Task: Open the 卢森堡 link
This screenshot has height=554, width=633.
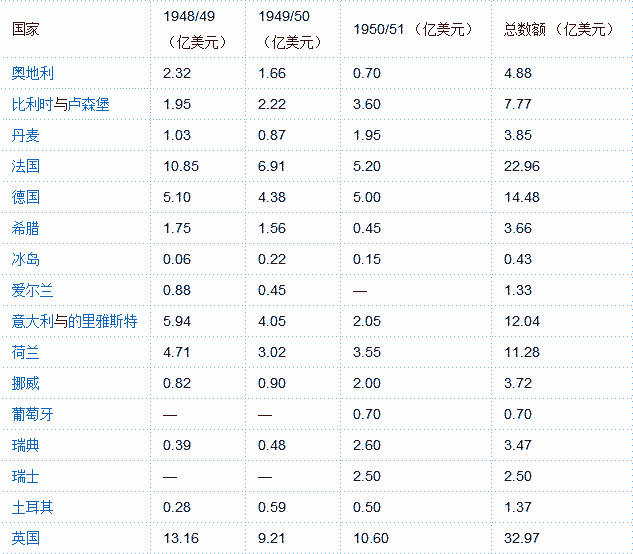Action: [90, 104]
